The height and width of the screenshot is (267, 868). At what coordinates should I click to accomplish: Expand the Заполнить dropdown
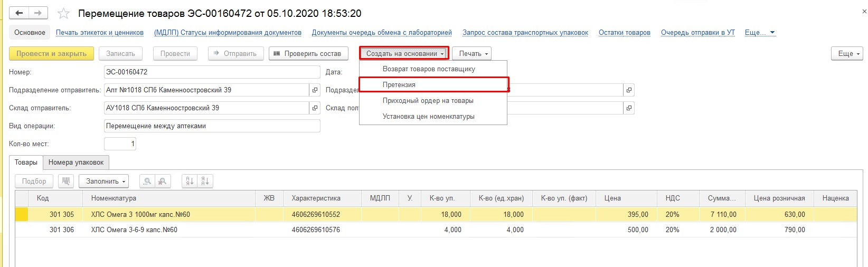click(x=104, y=181)
